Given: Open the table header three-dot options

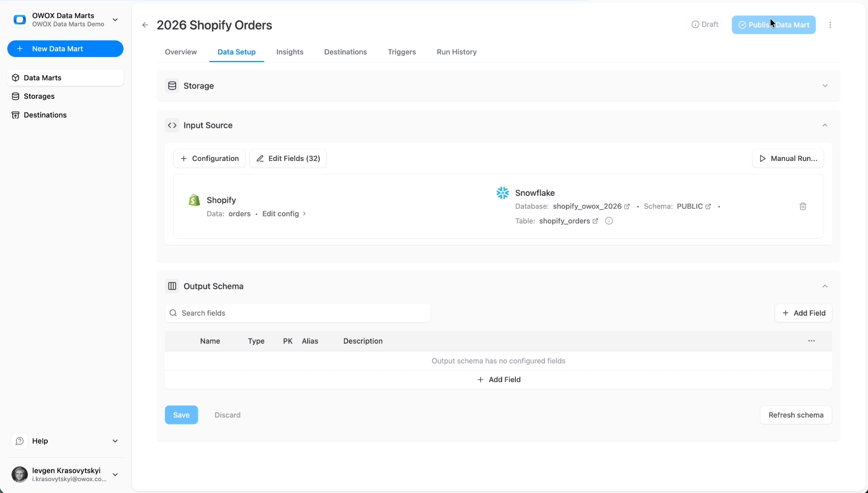Looking at the screenshot, I should click(x=811, y=341).
